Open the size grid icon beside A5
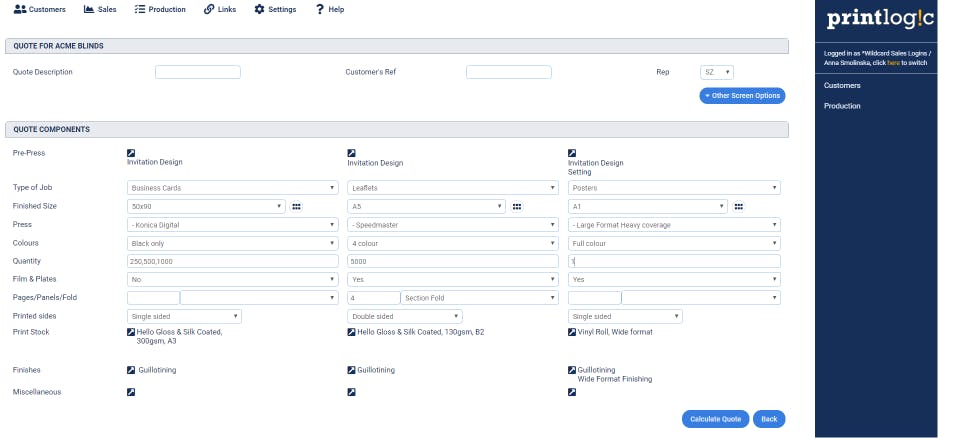Image resolution: width=960 pixels, height=438 pixels. [x=517, y=206]
